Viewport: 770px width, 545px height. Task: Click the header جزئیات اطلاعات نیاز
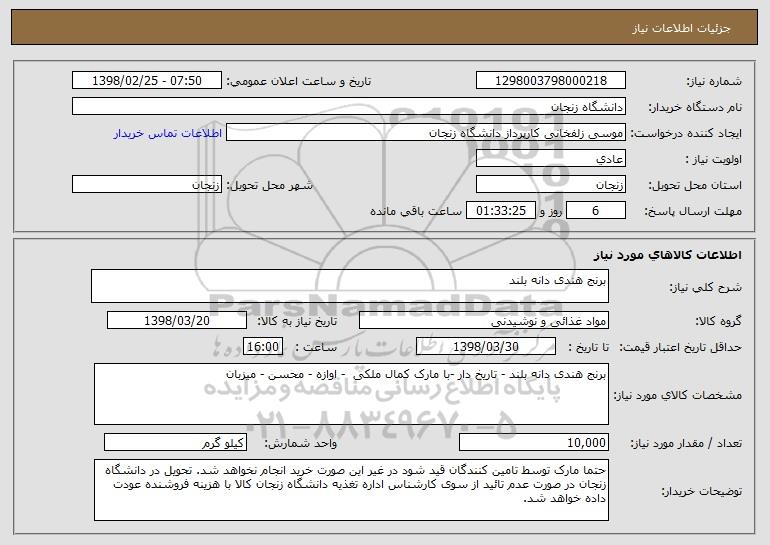click(x=681, y=28)
